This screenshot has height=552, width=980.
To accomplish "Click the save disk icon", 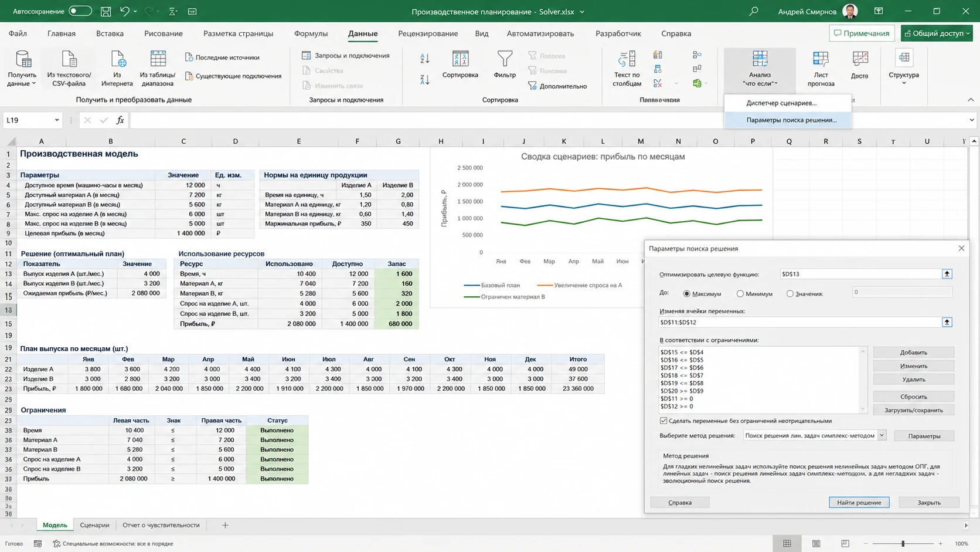I will click(x=106, y=11).
